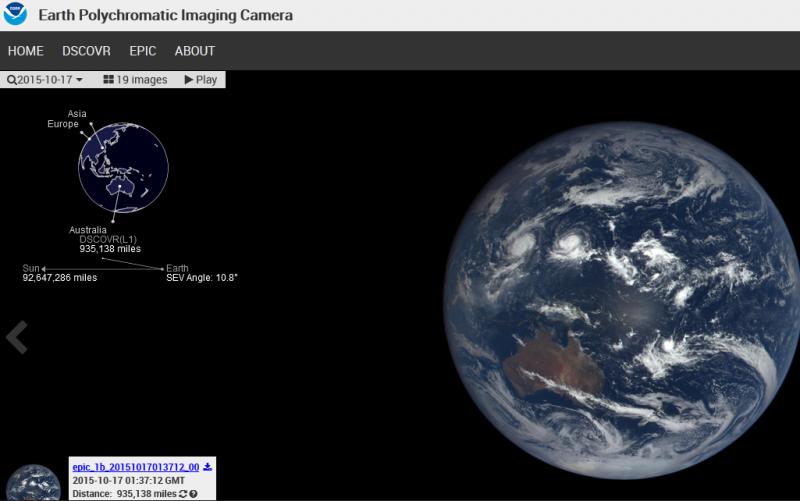800x501 pixels.
Task: Click the 935,138 miles text under DSCOVR(L1)
Action: (x=110, y=249)
